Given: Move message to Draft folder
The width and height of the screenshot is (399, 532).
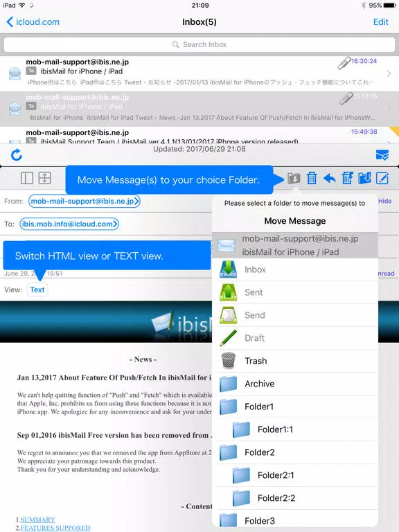Looking at the screenshot, I should [295, 338].
